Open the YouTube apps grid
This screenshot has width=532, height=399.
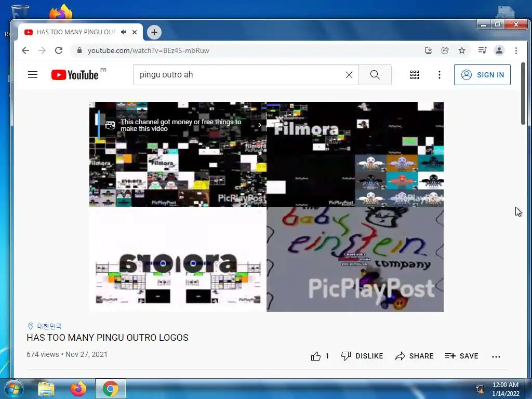415,75
